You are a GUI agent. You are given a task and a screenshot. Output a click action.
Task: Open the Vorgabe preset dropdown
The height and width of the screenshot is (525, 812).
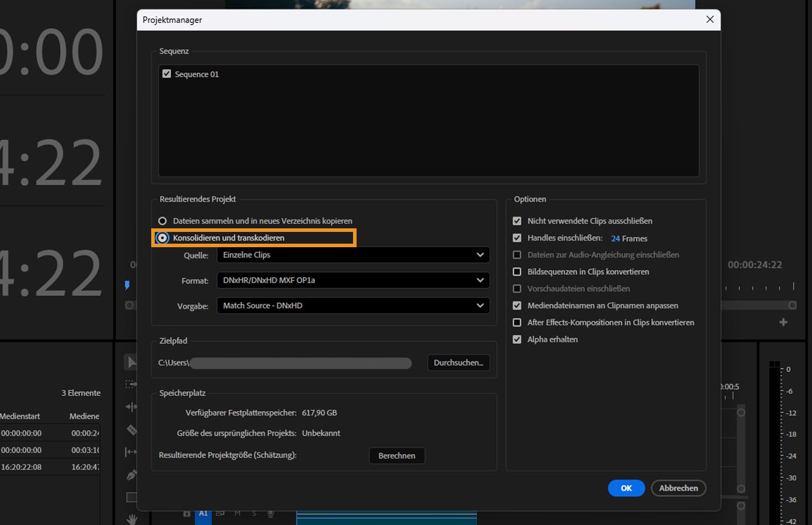pos(353,305)
